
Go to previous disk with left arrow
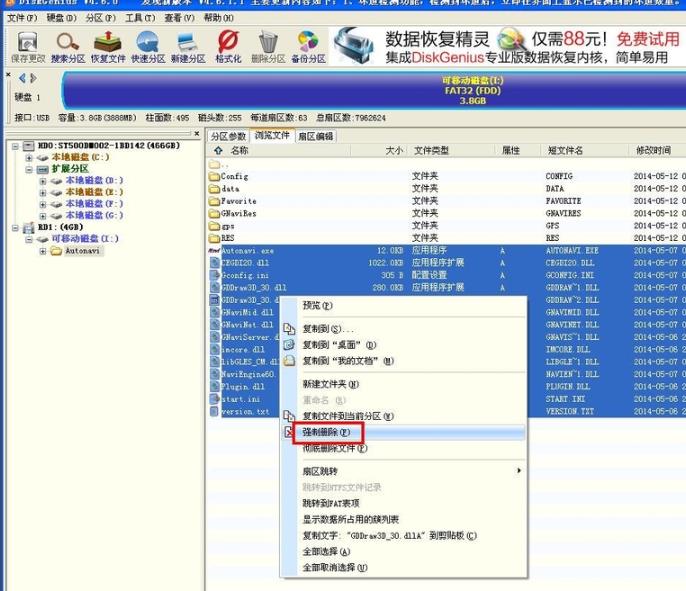22,78
